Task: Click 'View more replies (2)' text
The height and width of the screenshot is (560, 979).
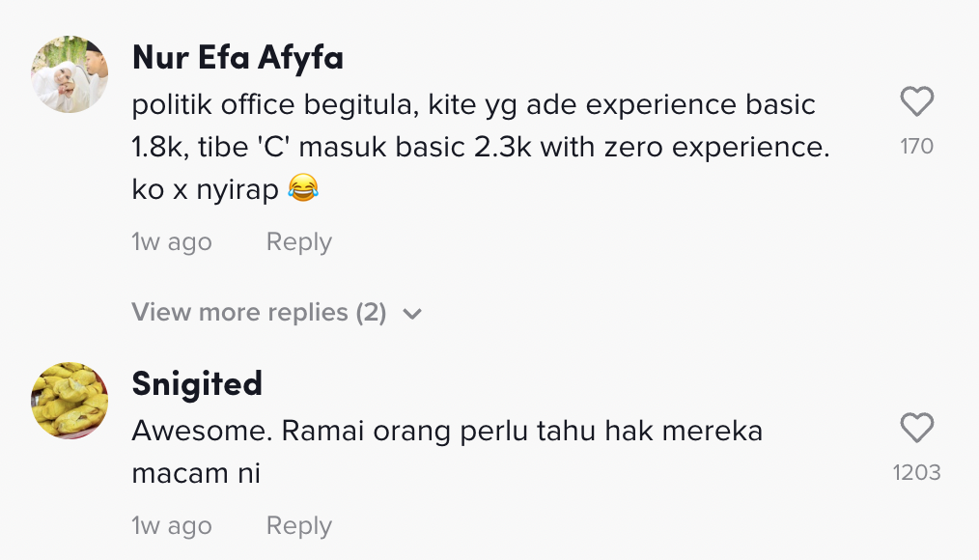Action: [x=259, y=313]
